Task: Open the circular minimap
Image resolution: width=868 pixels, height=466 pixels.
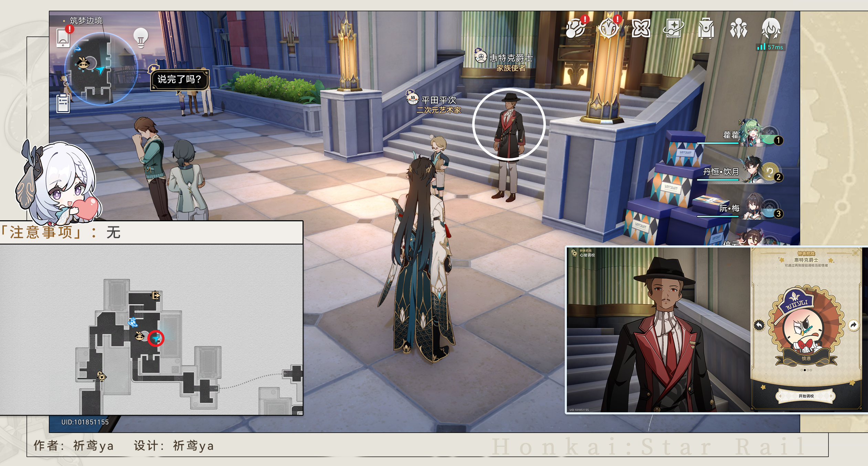Action: click(101, 69)
